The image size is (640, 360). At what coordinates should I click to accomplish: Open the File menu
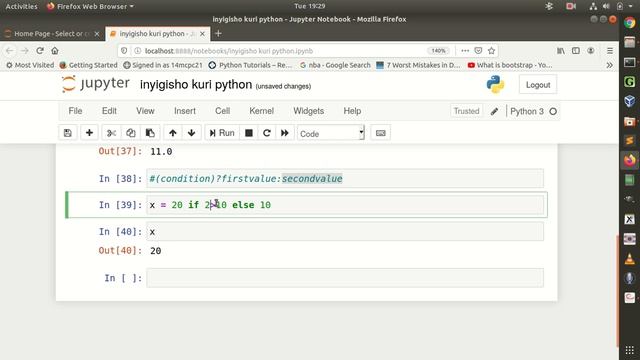pyautogui.click(x=75, y=111)
